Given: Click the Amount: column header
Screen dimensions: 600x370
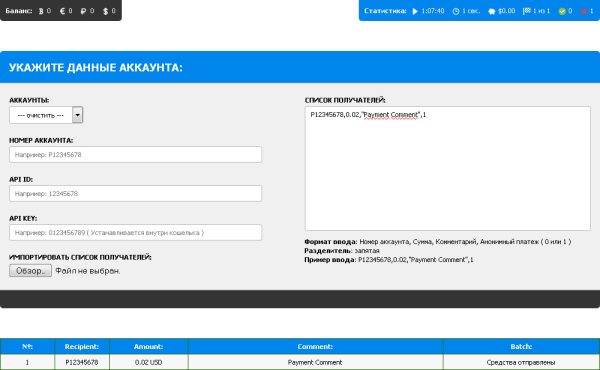Looking at the screenshot, I should (148, 347).
